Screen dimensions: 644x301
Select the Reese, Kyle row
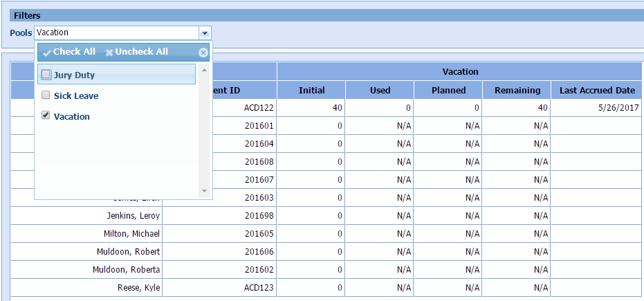point(139,287)
